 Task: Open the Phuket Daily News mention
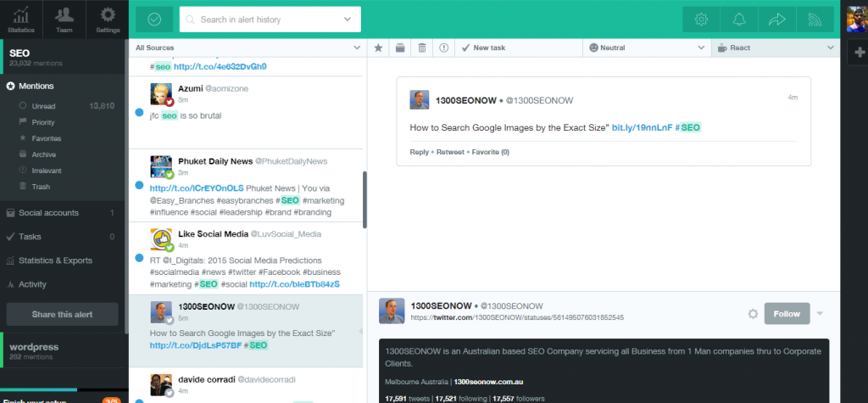point(246,185)
